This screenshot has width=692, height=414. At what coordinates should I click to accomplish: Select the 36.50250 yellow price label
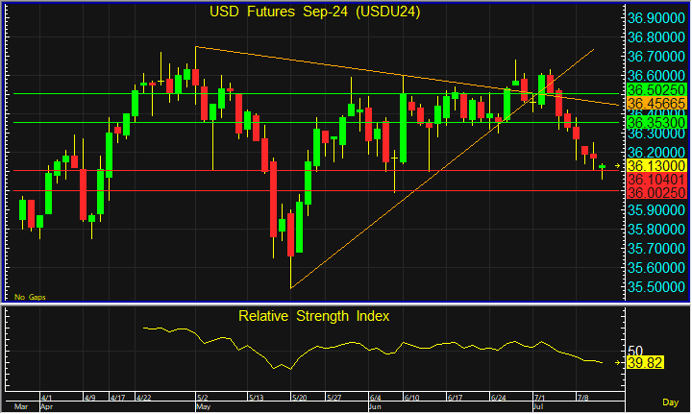(655, 90)
